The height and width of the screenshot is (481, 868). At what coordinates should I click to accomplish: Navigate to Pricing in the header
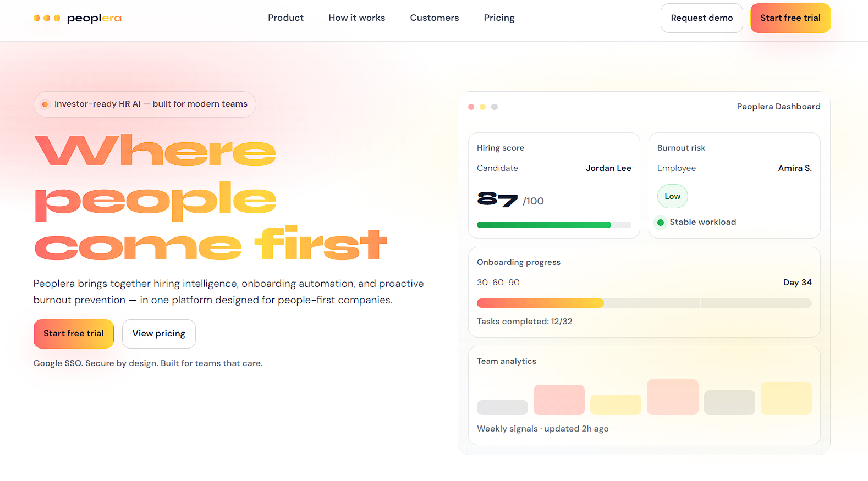coord(499,18)
